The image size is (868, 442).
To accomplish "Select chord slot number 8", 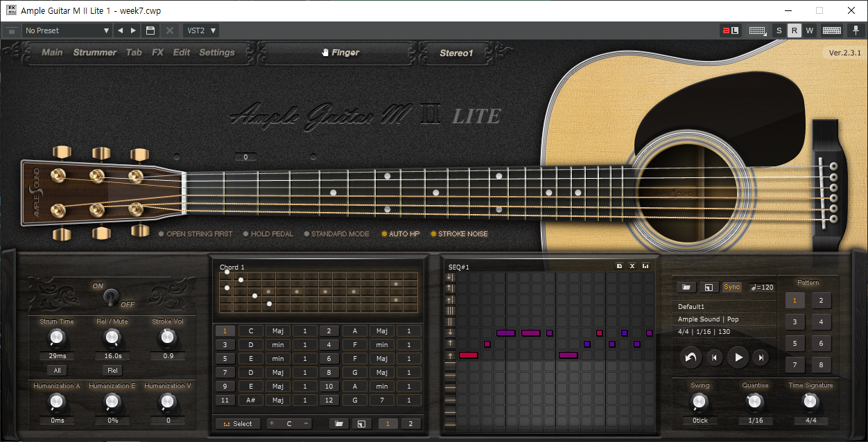I will coord(329,373).
